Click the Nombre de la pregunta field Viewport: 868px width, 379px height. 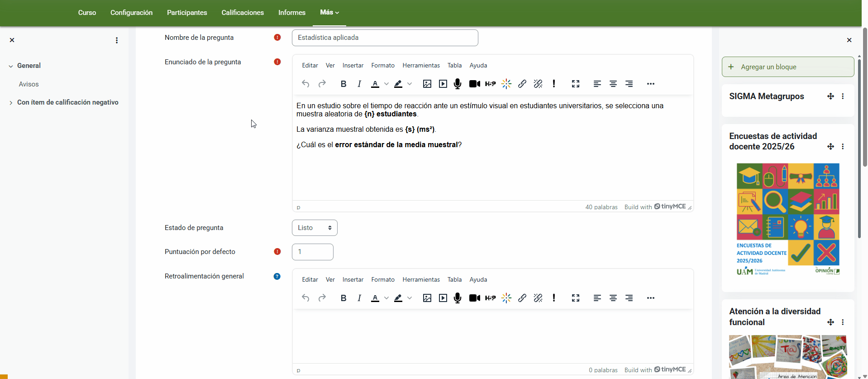pyautogui.click(x=385, y=38)
